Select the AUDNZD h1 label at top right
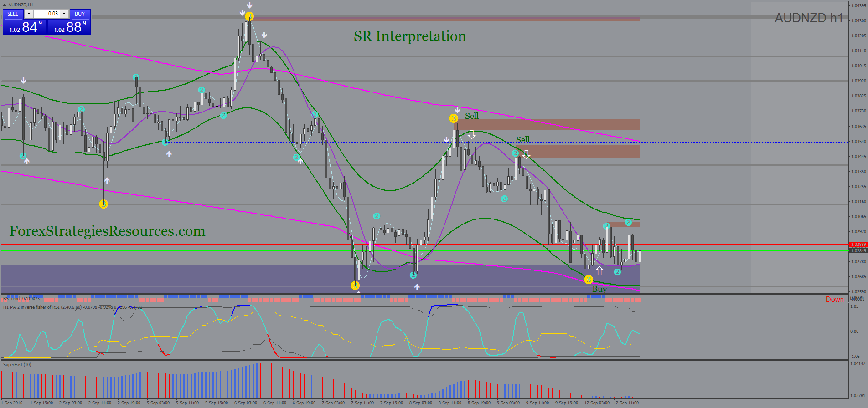 click(x=809, y=18)
